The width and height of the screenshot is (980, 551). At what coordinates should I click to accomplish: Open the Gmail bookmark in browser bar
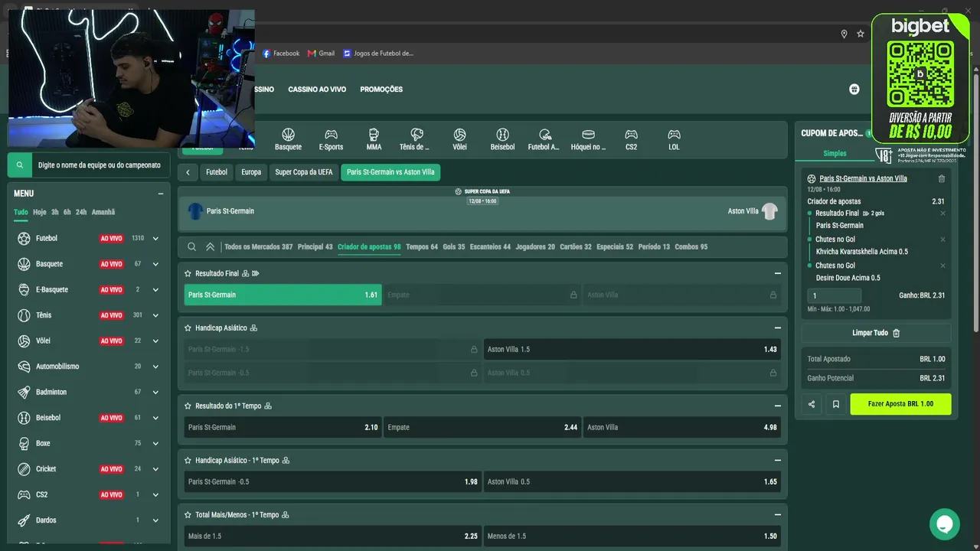click(x=321, y=54)
